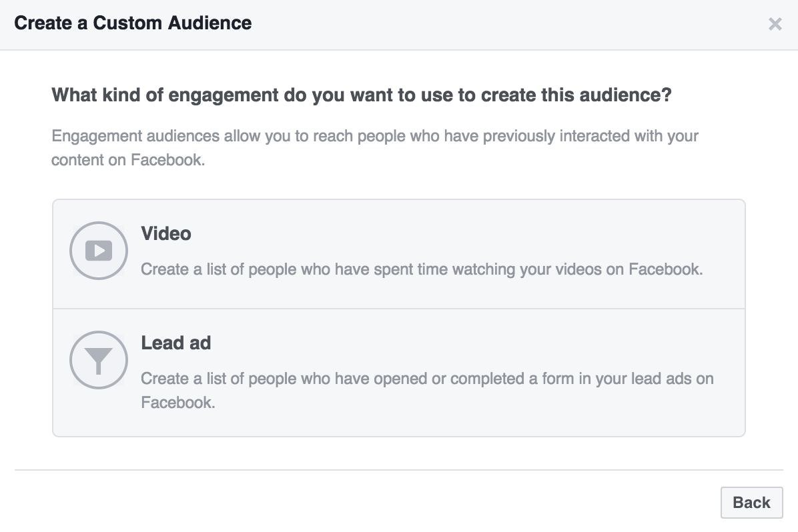This screenshot has height=532, width=798.
Task: Go back using the bottom-right button
Action: [x=751, y=503]
